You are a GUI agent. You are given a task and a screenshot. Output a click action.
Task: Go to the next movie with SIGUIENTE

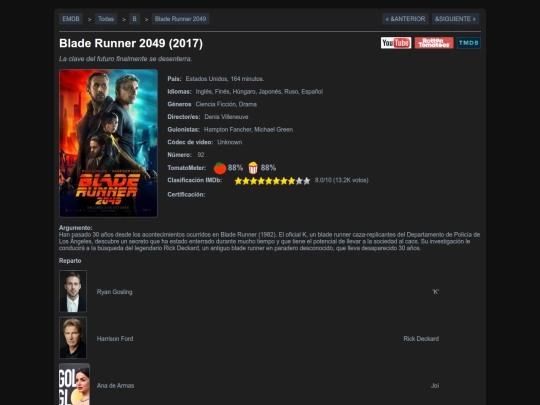pos(455,19)
